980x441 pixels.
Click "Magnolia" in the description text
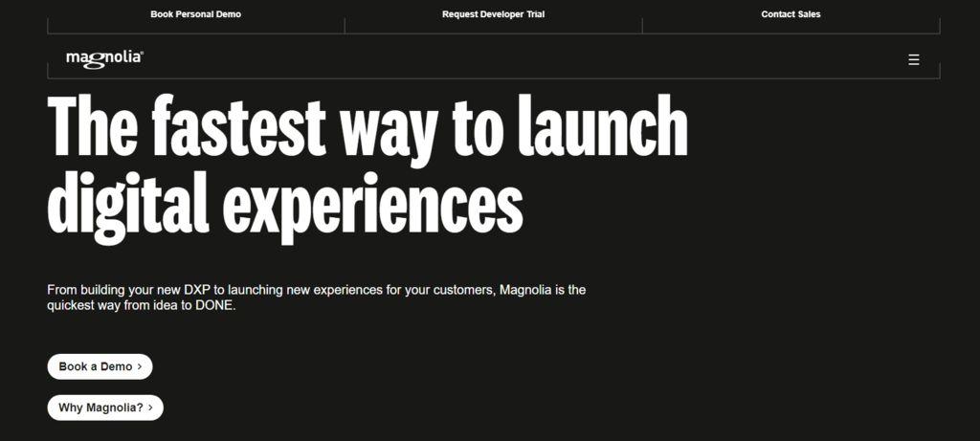click(x=524, y=290)
